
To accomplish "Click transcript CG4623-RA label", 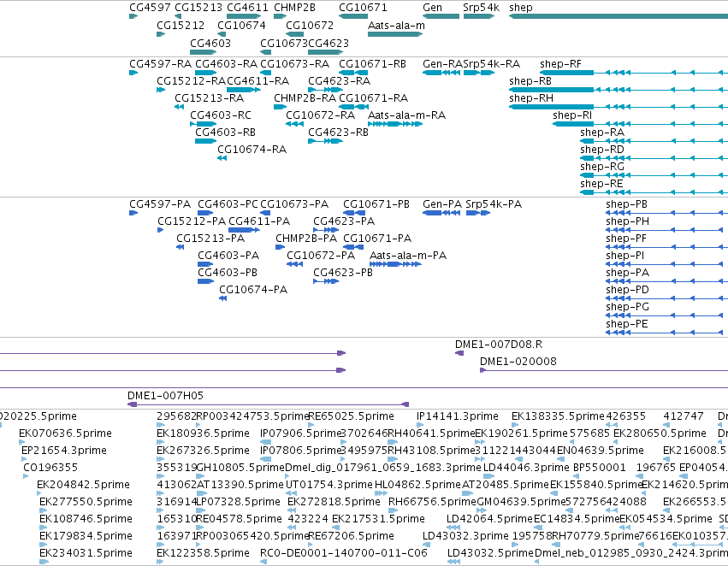I will [x=339, y=80].
